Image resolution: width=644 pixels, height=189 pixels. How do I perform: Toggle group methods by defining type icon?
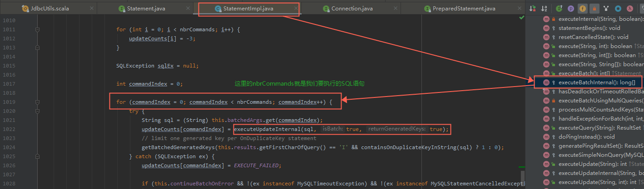pyautogui.click(x=605, y=8)
